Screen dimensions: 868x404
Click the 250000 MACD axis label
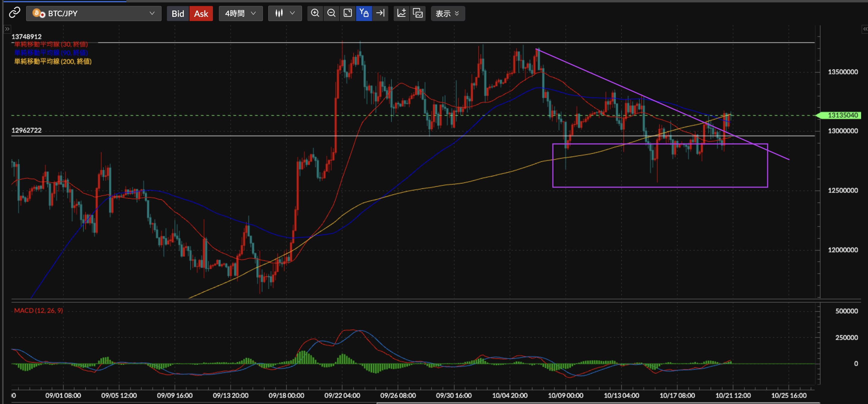pyautogui.click(x=846, y=337)
